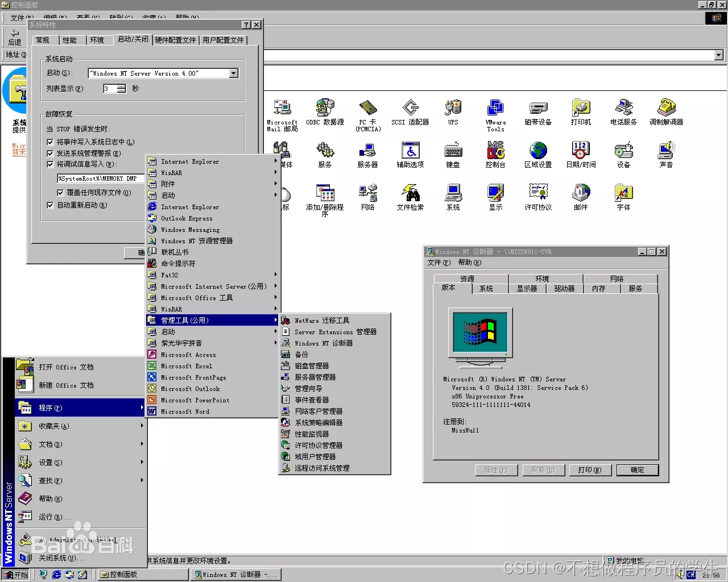Expand the 设置 submenu
The height and width of the screenshot is (582, 728).
pyautogui.click(x=80, y=463)
